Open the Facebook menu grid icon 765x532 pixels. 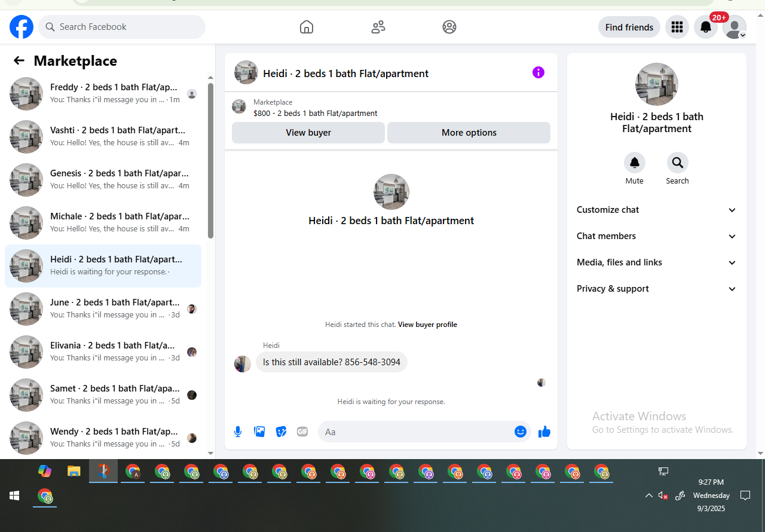[x=677, y=27]
